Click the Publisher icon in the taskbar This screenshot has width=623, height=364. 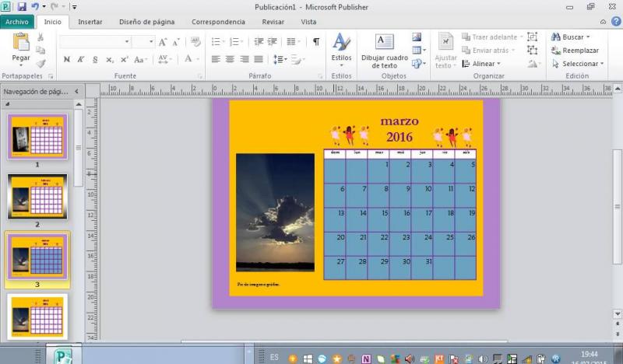[x=64, y=355]
